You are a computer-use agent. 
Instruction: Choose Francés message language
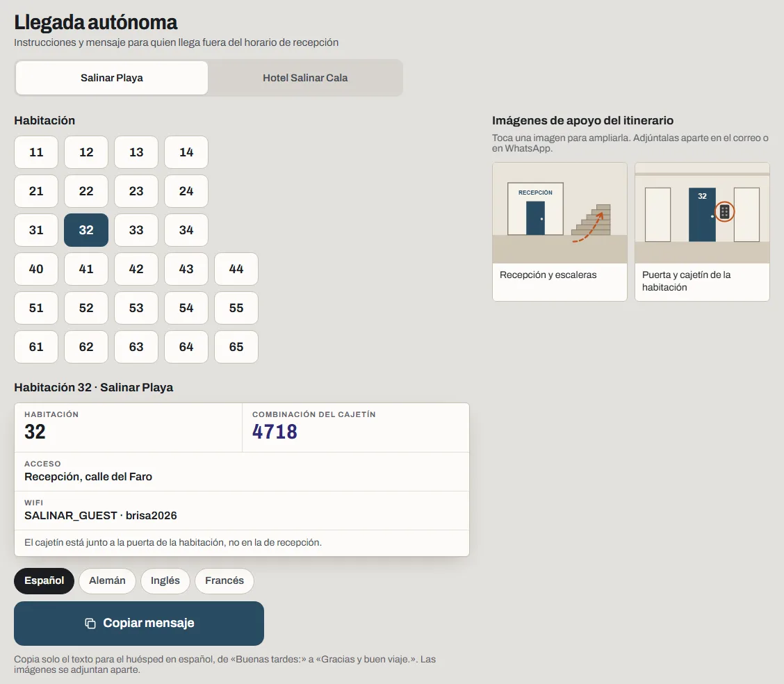pyautogui.click(x=224, y=581)
